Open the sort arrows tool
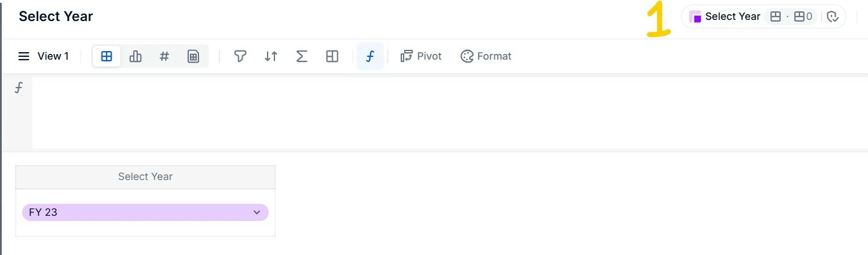 271,56
